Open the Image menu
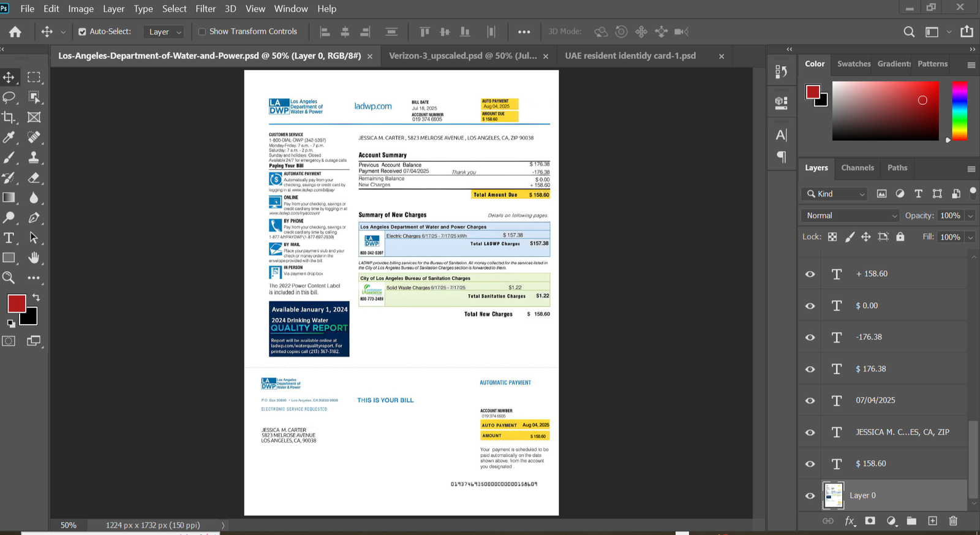 [81, 9]
